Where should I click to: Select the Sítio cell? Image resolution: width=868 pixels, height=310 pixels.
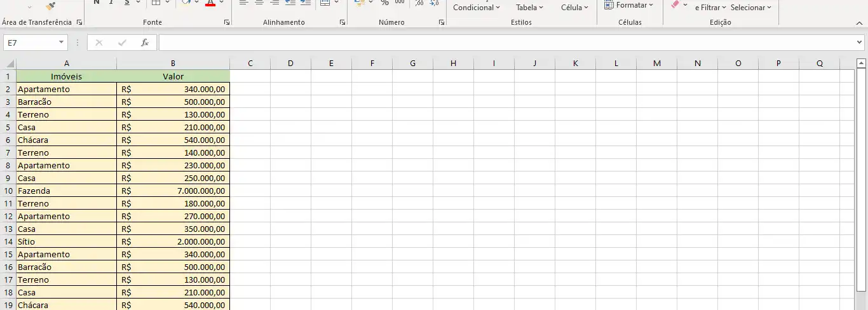pos(67,241)
